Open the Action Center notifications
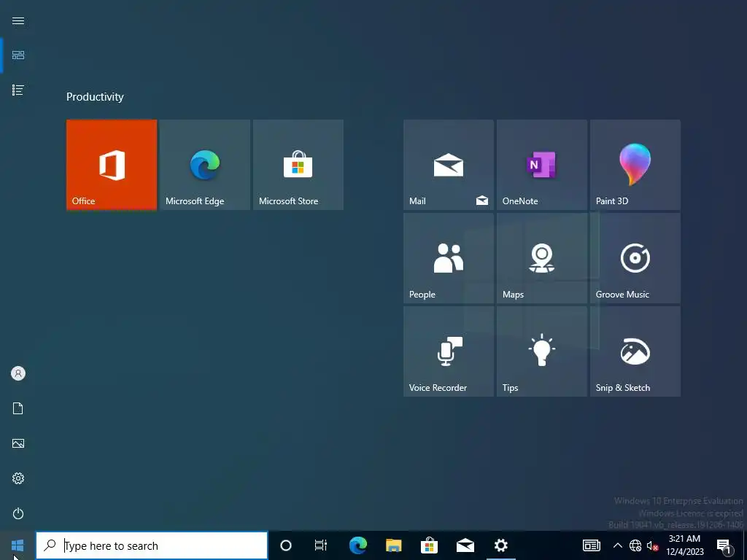Image resolution: width=747 pixels, height=560 pixels. [724, 545]
